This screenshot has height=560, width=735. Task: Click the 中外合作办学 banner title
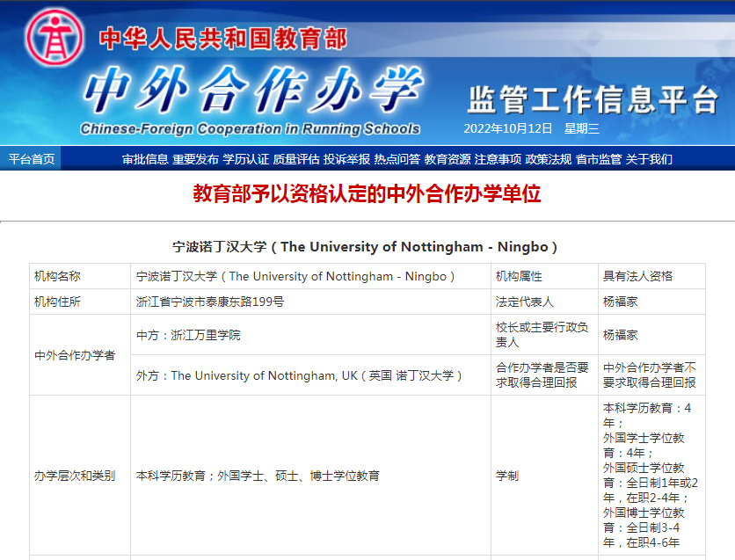pyautogui.click(x=253, y=90)
